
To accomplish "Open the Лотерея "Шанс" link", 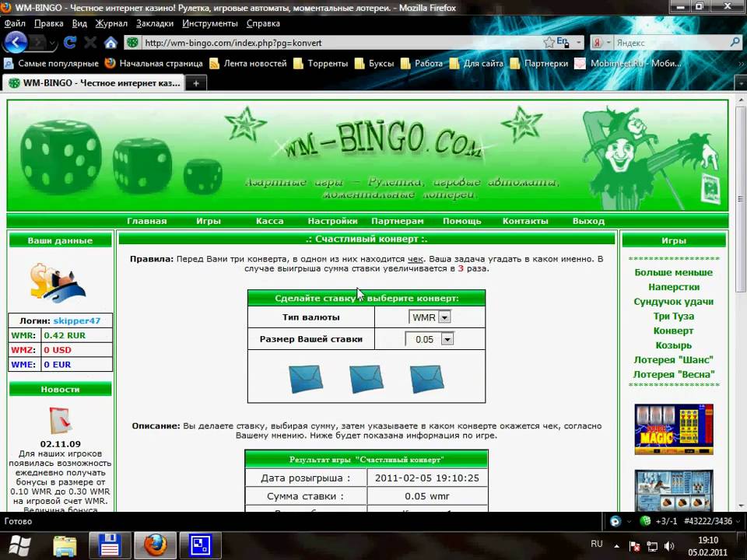I will [x=673, y=360].
